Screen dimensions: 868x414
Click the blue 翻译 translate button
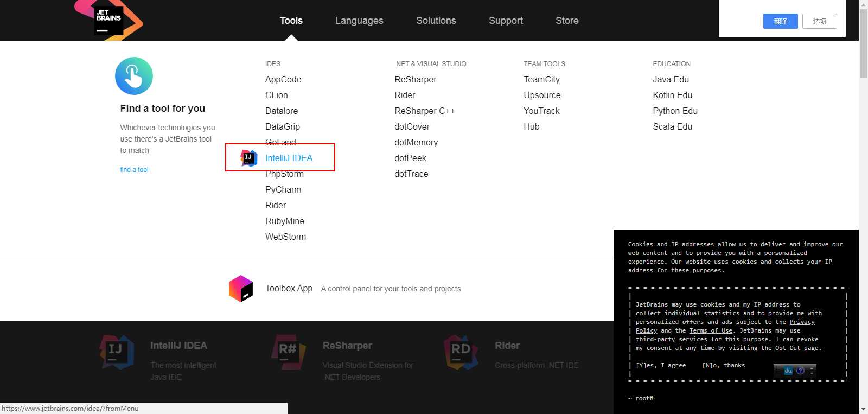pyautogui.click(x=781, y=21)
